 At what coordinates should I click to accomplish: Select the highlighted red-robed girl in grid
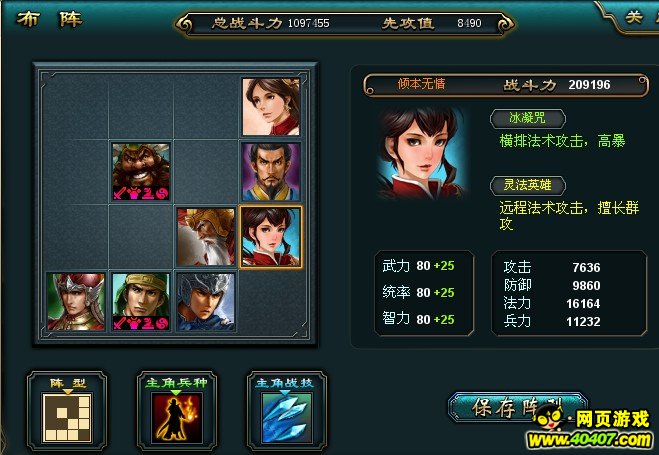[271, 237]
